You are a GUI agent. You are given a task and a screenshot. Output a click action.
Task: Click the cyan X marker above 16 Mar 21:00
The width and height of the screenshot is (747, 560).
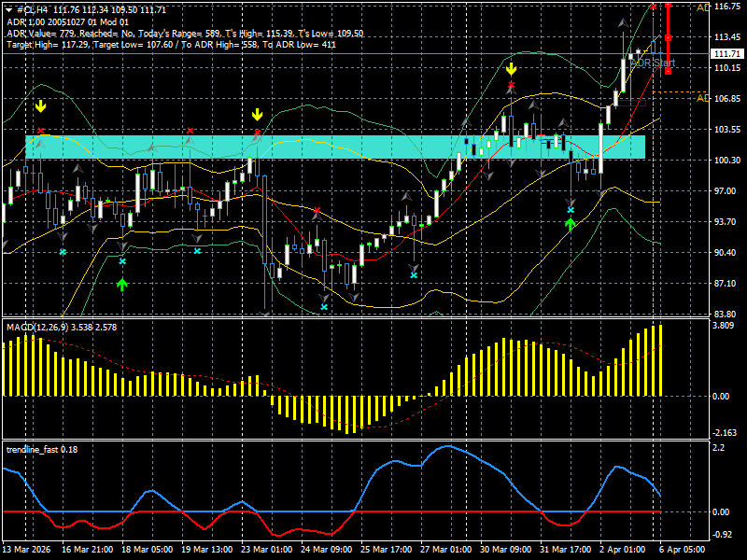pyautogui.click(x=63, y=251)
